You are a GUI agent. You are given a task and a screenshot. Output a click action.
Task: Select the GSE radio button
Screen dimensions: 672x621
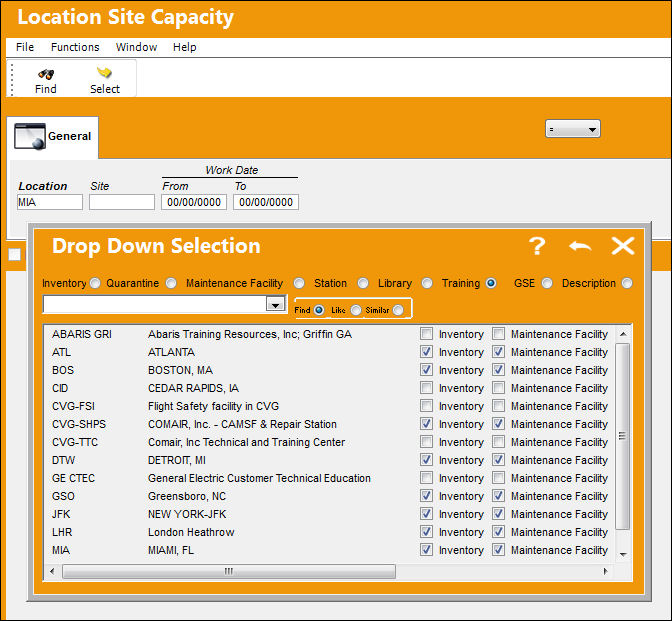[547, 283]
